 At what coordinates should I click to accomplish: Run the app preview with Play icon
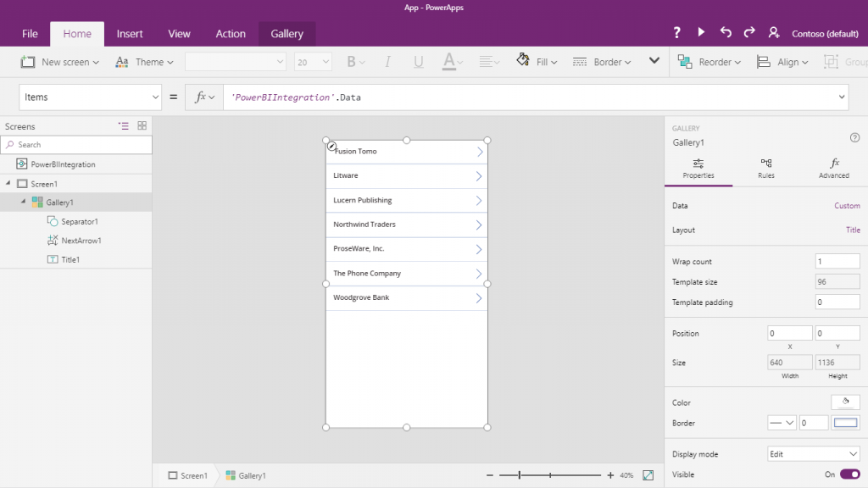[701, 31]
